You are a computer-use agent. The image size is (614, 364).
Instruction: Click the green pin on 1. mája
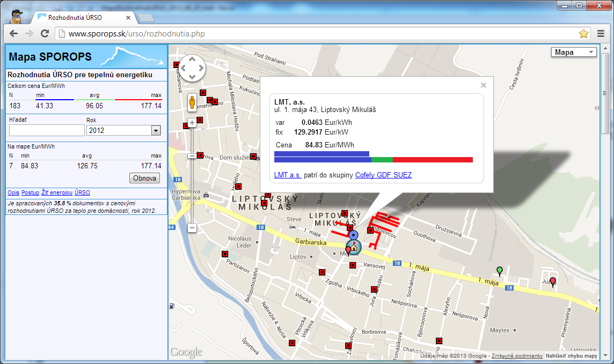coord(499,271)
